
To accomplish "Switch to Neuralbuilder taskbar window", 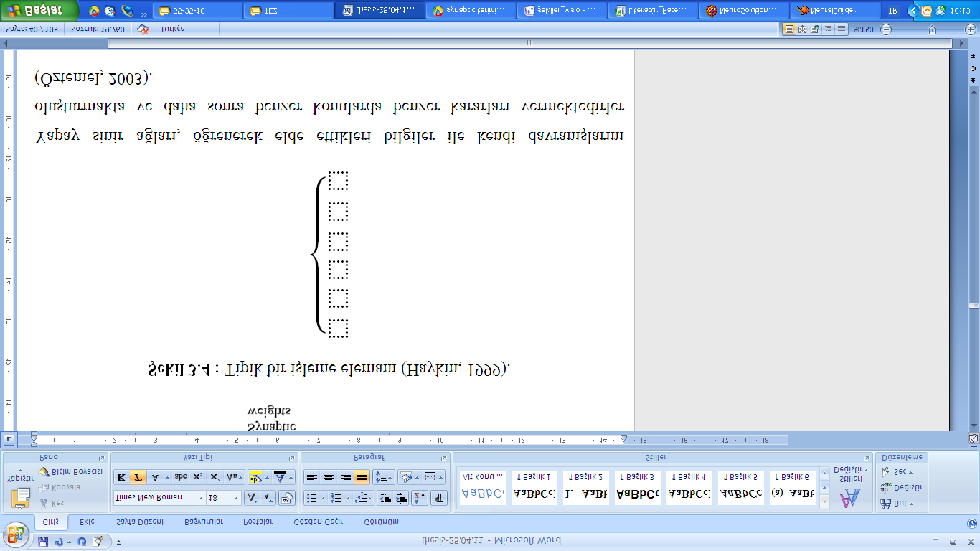I will click(x=835, y=11).
